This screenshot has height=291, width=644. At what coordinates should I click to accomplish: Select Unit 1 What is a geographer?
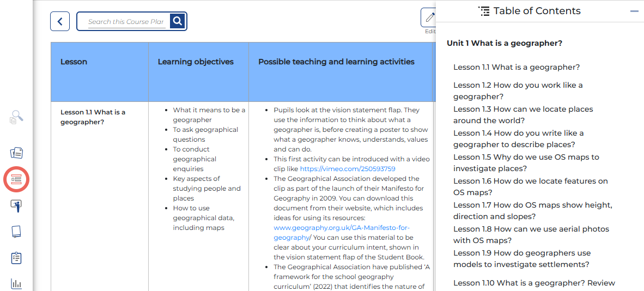click(x=504, y=43)
